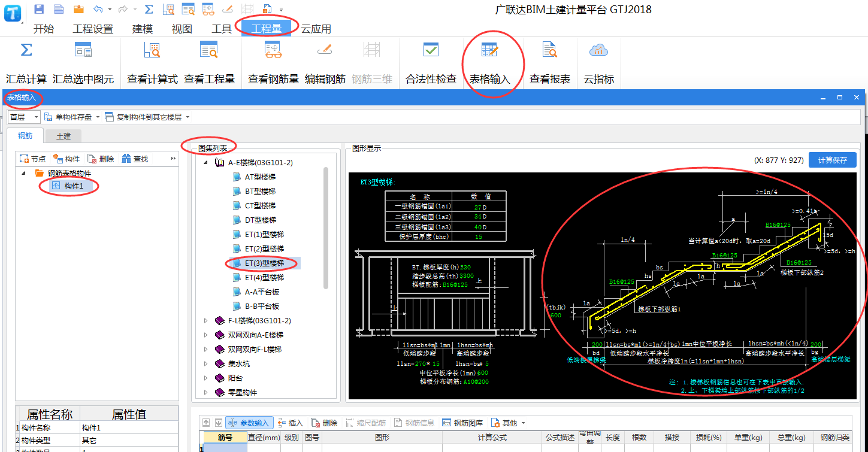
Task: Click 插入 in rebar table toolbar
Action: pos(291,423)
